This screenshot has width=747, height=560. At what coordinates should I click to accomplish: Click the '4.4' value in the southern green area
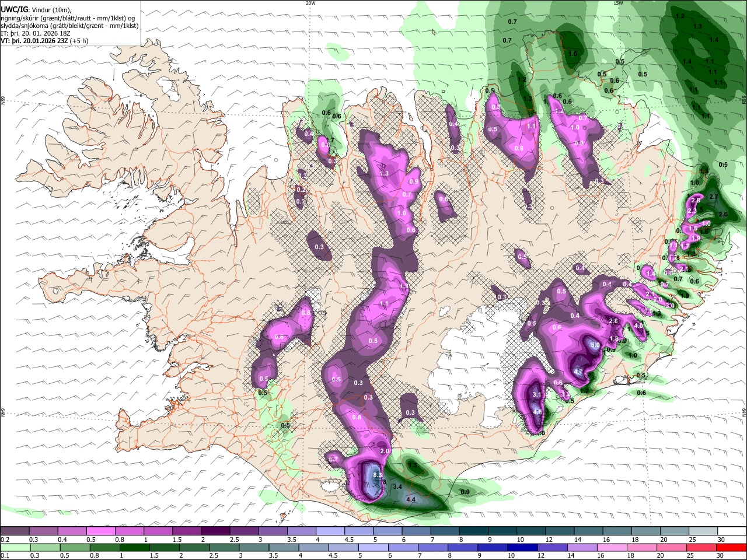(410, 499)
